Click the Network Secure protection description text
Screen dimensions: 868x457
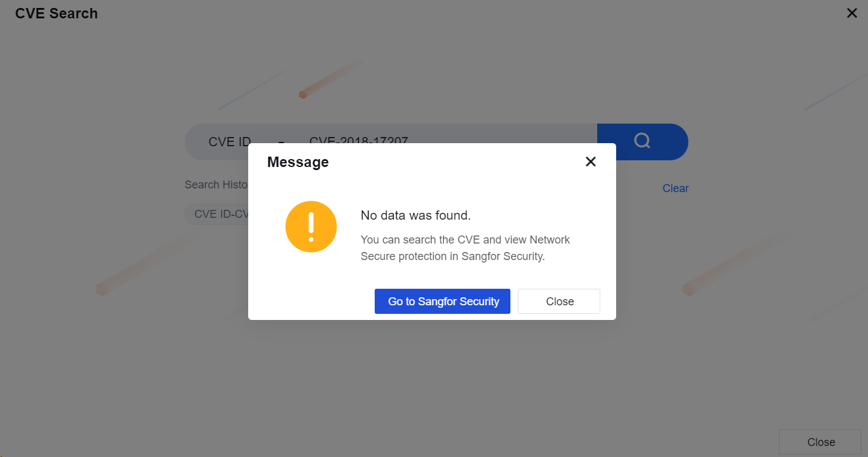(x=465, y=248)
